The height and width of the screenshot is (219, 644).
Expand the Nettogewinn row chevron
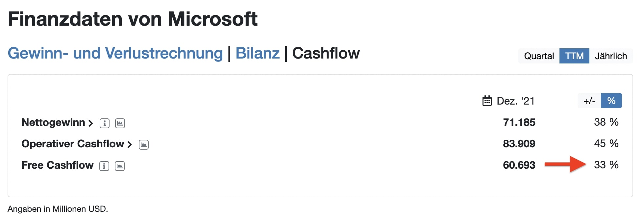[90, 123]
